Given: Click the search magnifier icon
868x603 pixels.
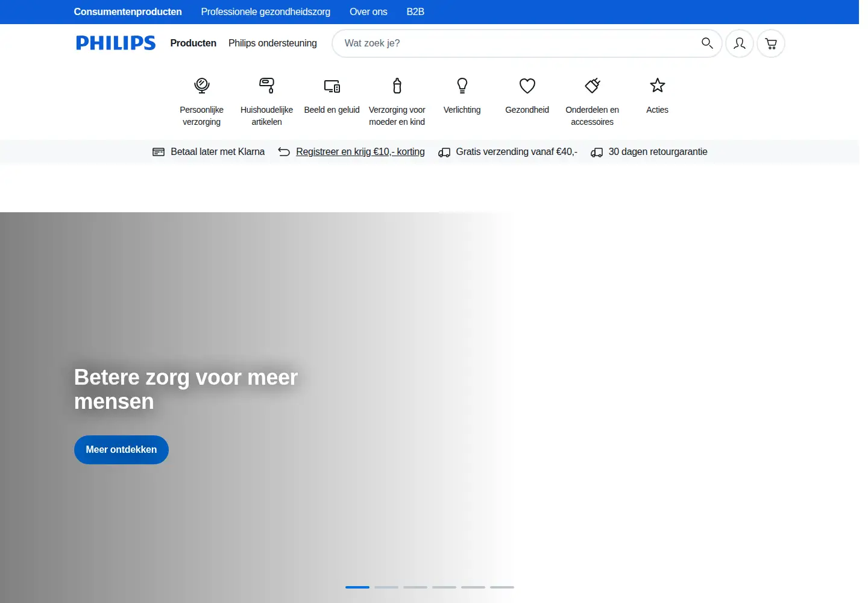Looking at the screenshot, I should [707, 43].
